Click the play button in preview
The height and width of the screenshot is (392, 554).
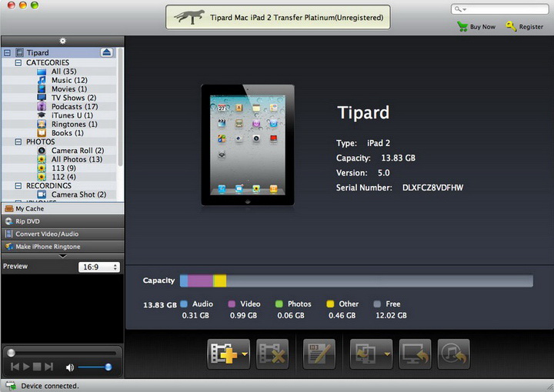[26, 367]
